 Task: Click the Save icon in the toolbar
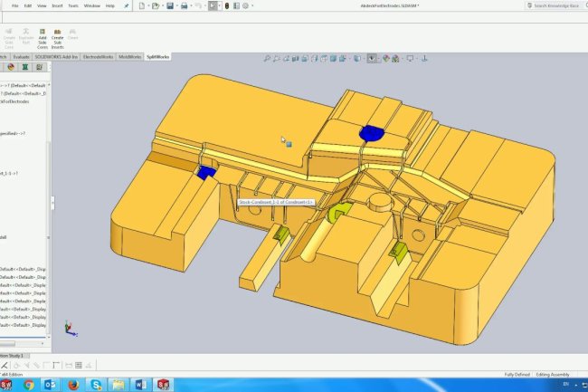[x=170, y=5]
